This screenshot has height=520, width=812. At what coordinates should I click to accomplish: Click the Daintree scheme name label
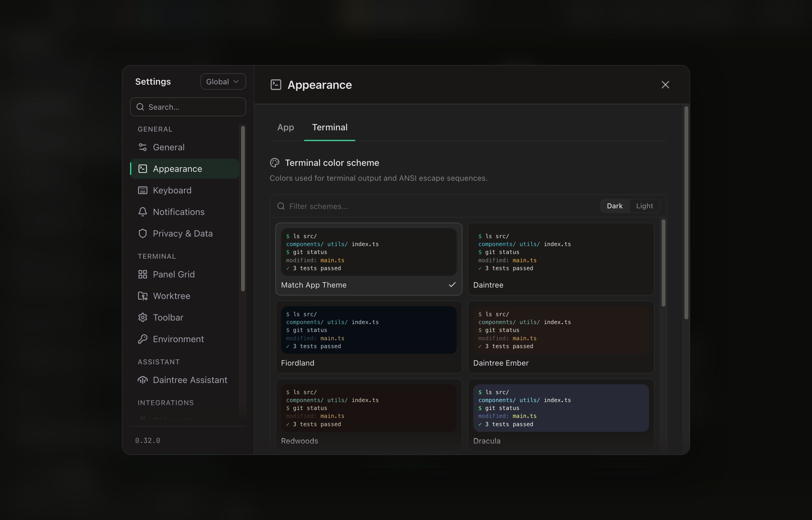(488, 285)
